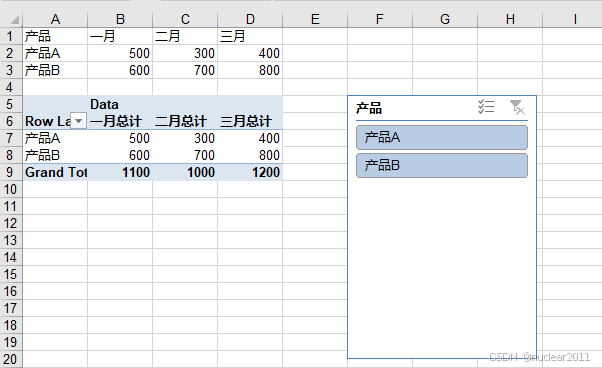Select row 1 header
This screenshot has width=602, height=368.
click(11, 36)
